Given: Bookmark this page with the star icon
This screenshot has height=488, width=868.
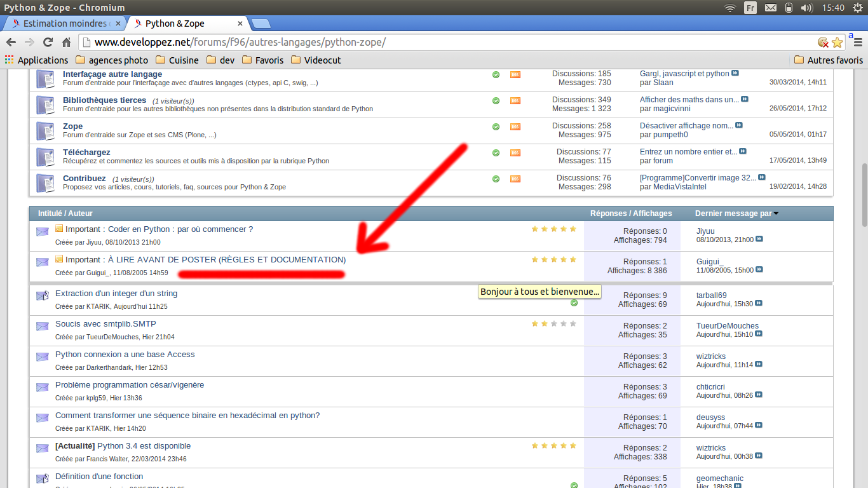Looking at the screenshot, I should 837,43.
